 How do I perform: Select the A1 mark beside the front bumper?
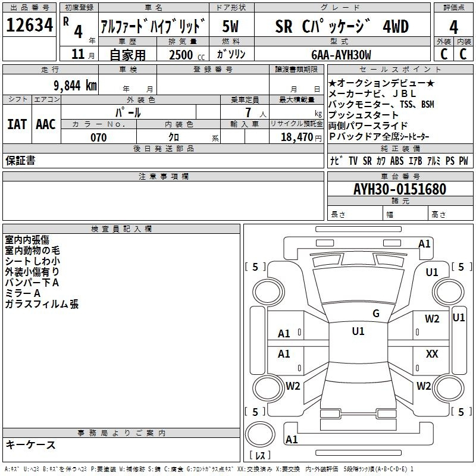[424, 243]
